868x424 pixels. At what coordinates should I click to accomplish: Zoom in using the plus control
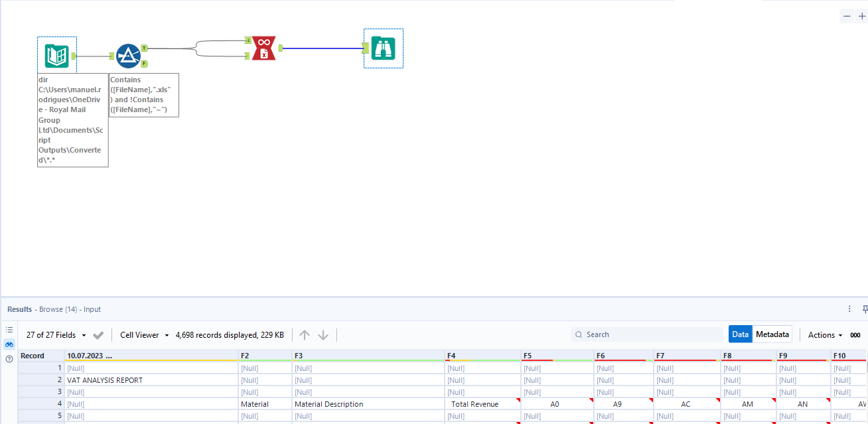coord(862,15)
